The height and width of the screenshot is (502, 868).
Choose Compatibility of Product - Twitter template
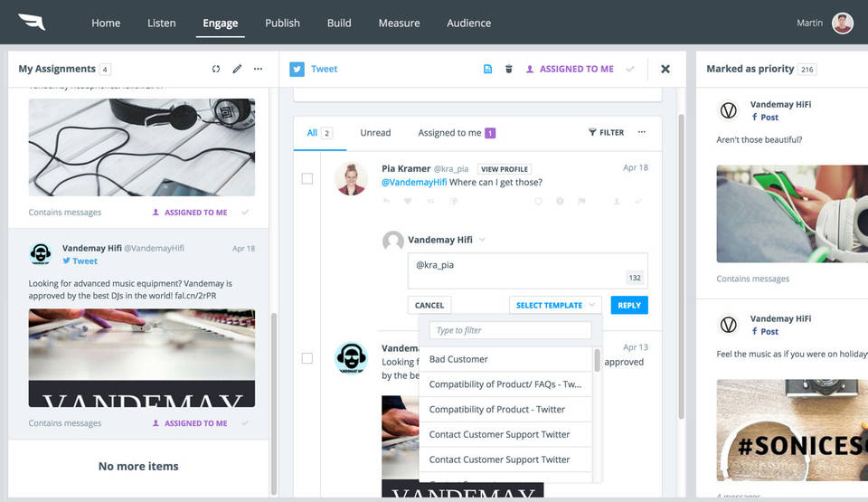506,409
